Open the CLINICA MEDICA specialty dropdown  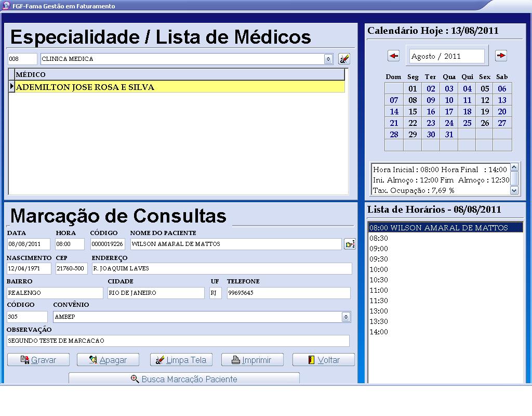328,59
